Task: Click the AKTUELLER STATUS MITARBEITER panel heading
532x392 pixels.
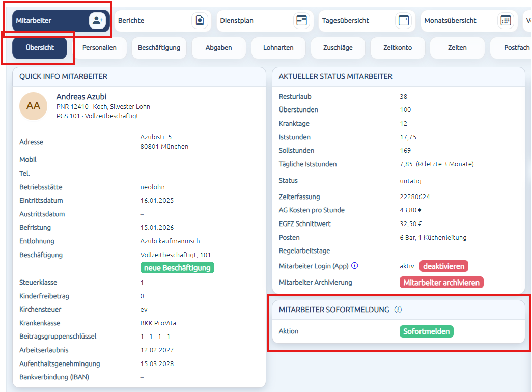Action: [335, 77]
